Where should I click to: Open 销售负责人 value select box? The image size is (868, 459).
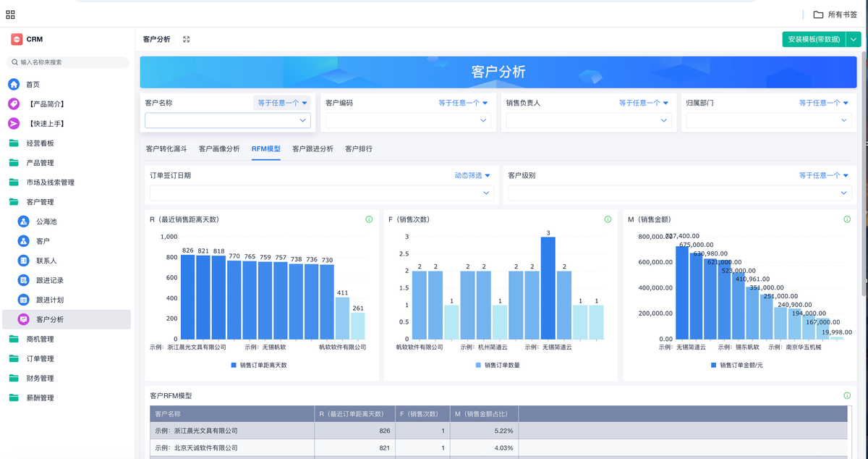tap(589, 120)
